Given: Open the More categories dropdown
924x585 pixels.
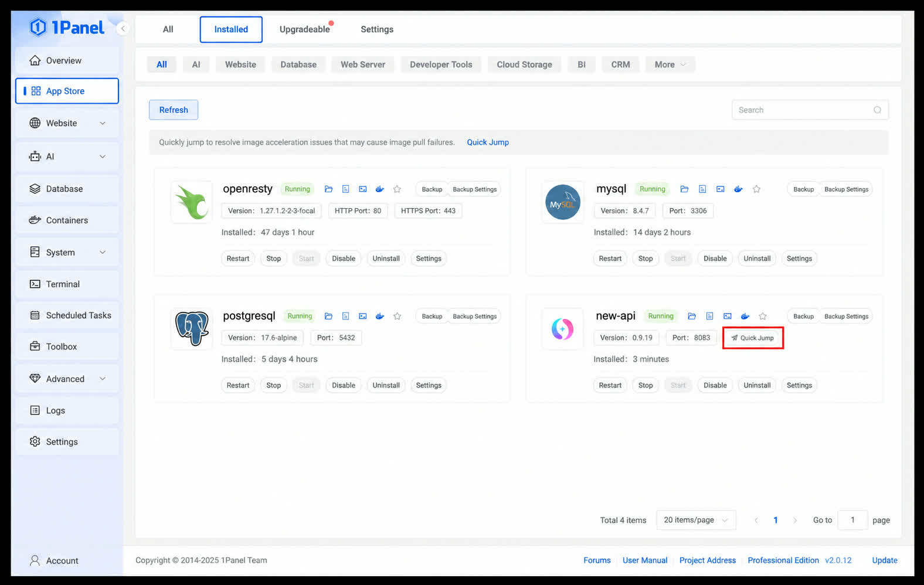Looking at the screenshot, I should click(670, 64).
